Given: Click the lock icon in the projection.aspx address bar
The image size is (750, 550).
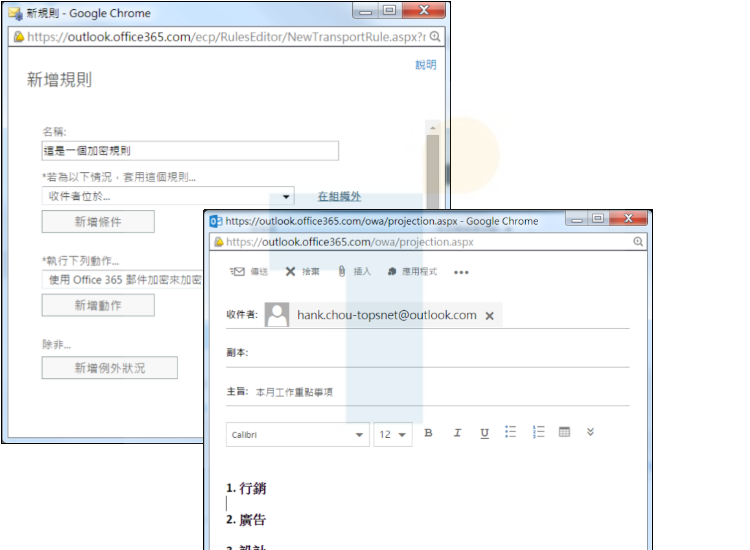Looking at the screenshot, I should 219,242.
